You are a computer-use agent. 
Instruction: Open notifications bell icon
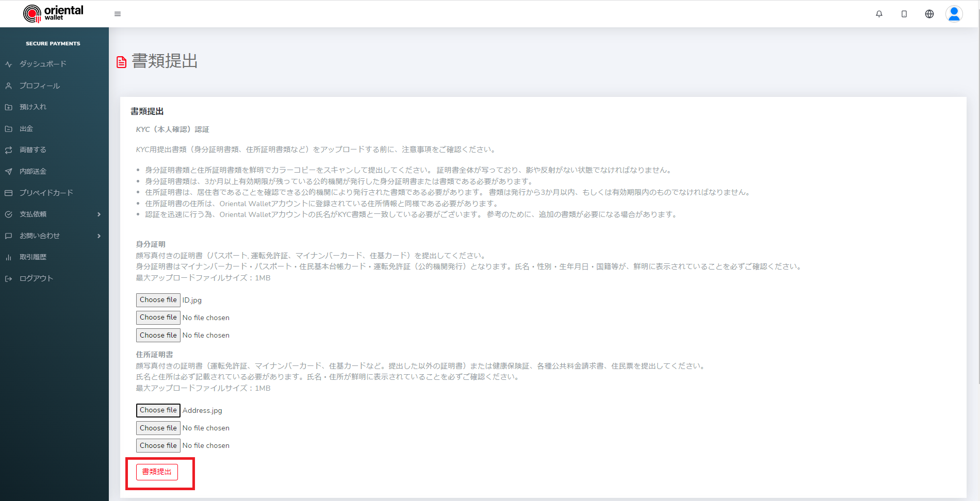879,14
